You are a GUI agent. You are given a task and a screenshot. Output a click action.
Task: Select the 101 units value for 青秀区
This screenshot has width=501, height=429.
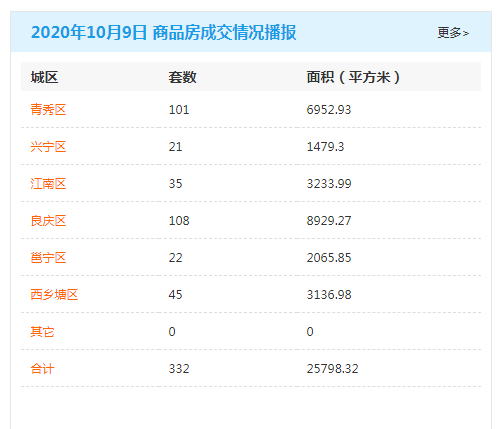pos(179,110)
